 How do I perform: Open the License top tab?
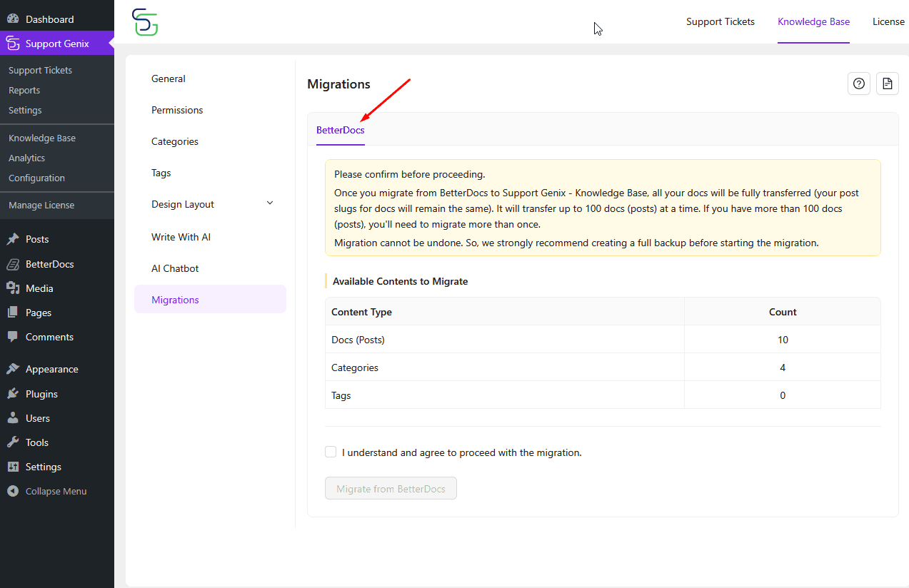click(x=889, y=21)
